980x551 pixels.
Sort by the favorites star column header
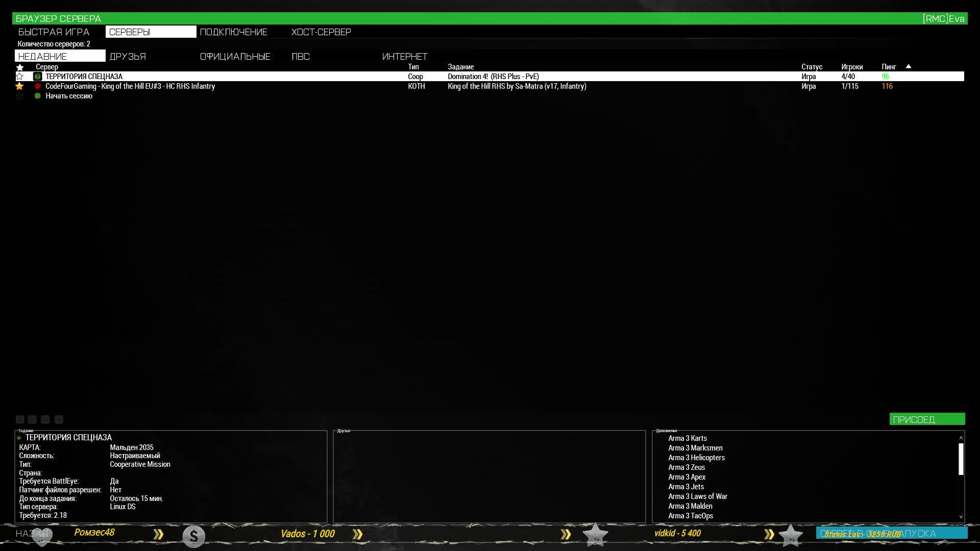click(20, 67)
